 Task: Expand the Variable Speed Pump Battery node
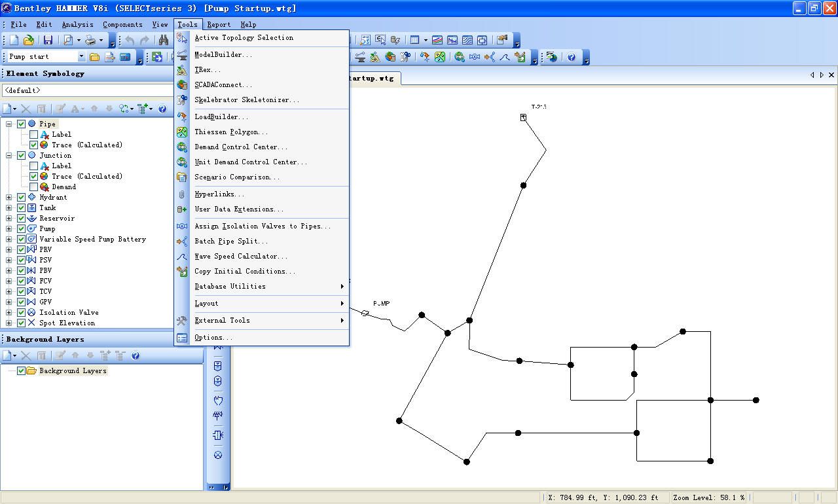click(x=9, y=239)
